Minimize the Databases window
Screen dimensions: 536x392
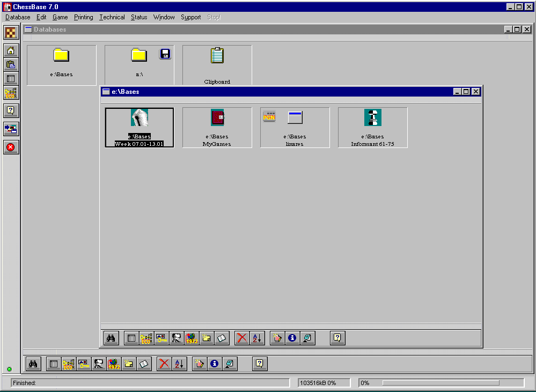coord(508,29)
